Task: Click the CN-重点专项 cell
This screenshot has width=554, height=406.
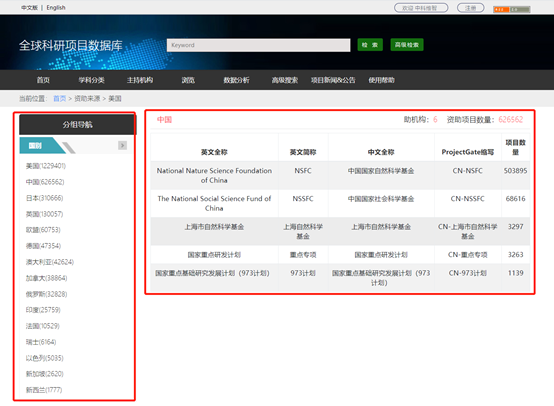Action: [x=467, y=254]
